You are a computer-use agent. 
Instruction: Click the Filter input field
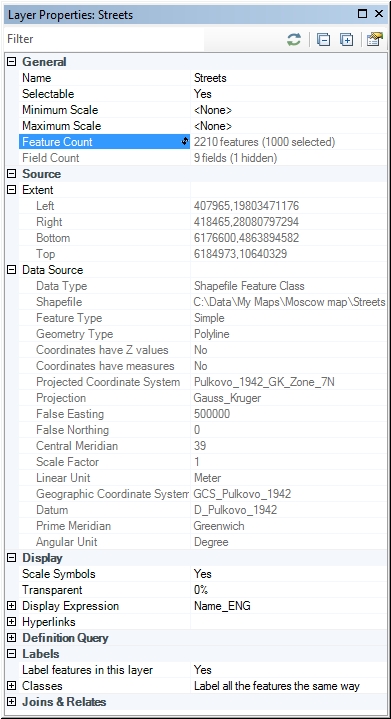click(x=104, y=39)
